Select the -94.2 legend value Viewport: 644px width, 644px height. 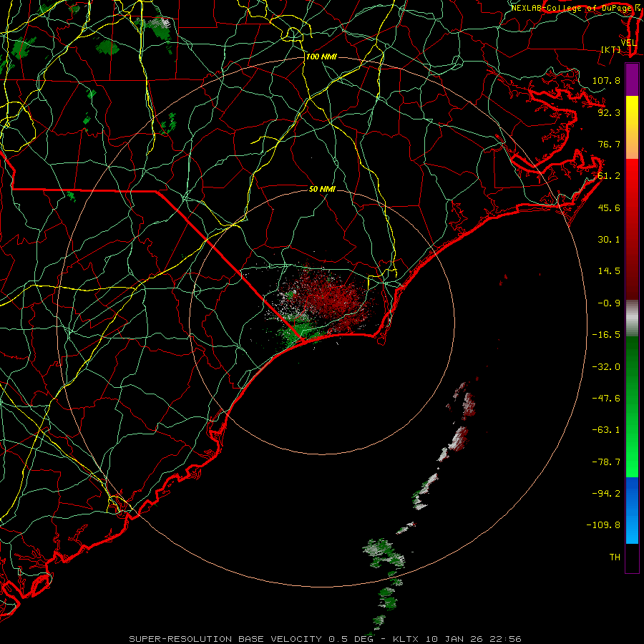606,494
